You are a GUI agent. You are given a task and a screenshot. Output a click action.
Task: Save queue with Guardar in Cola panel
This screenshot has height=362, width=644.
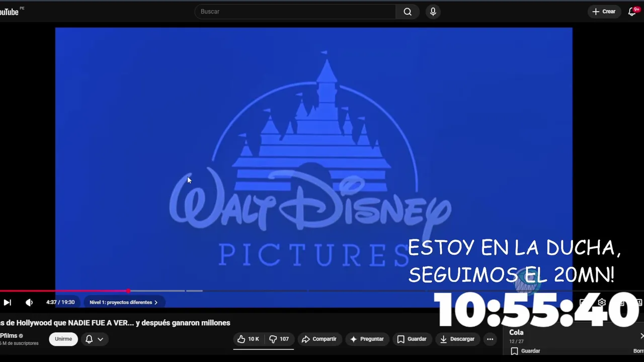525,351
